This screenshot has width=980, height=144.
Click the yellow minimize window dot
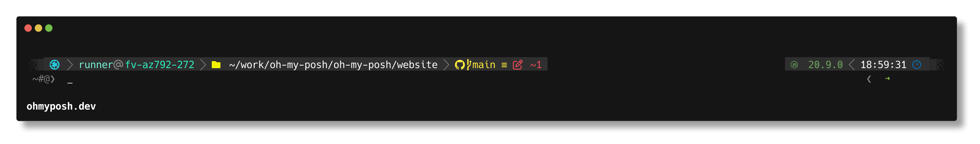click(x=38, y=28)
